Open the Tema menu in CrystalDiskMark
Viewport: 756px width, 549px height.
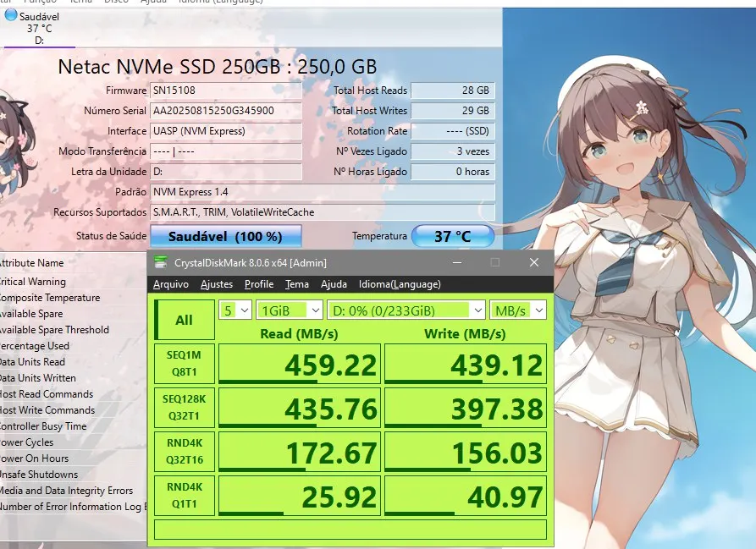(x=297, y=284)
